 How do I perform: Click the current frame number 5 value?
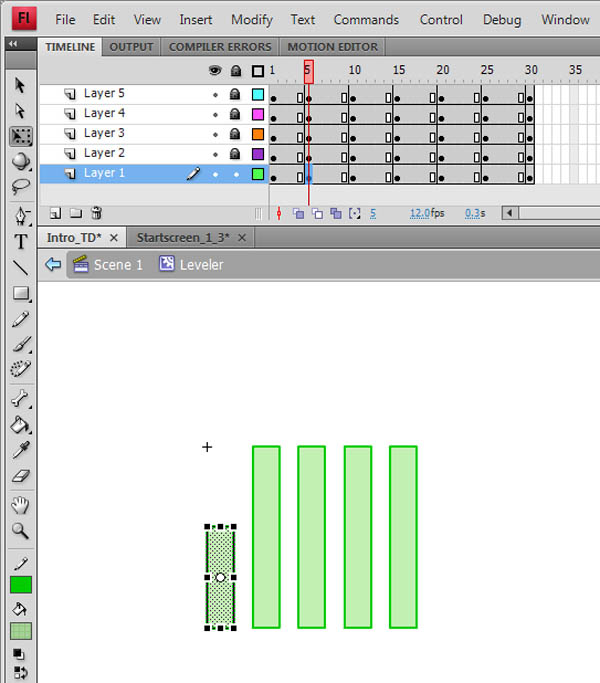point(373,213)
